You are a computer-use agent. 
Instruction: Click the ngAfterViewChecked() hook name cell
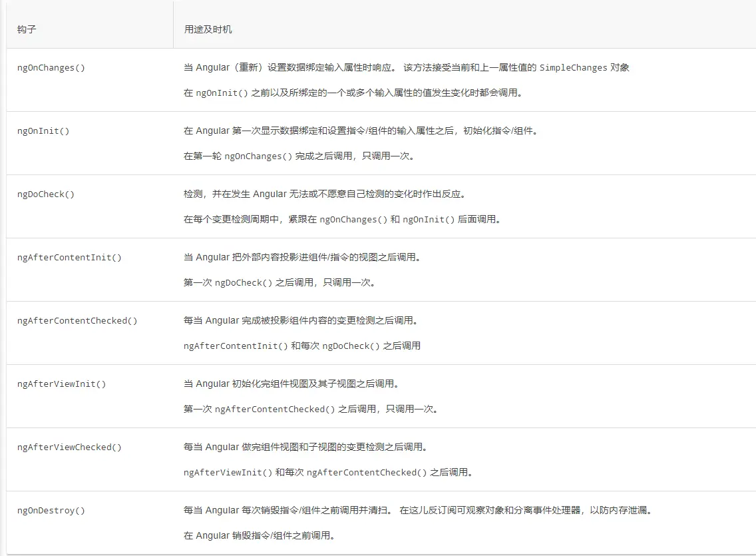point(69,447)
